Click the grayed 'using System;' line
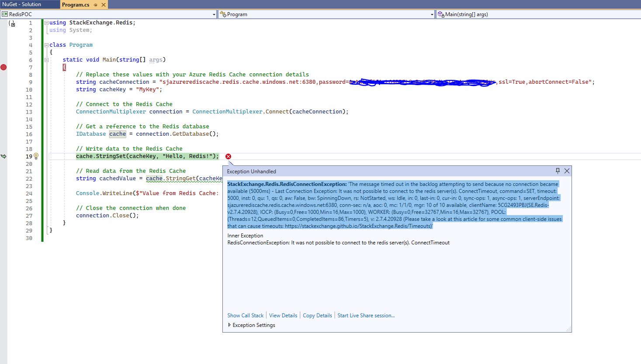Viewport: 641px width, 364px height. pos(71,30)
